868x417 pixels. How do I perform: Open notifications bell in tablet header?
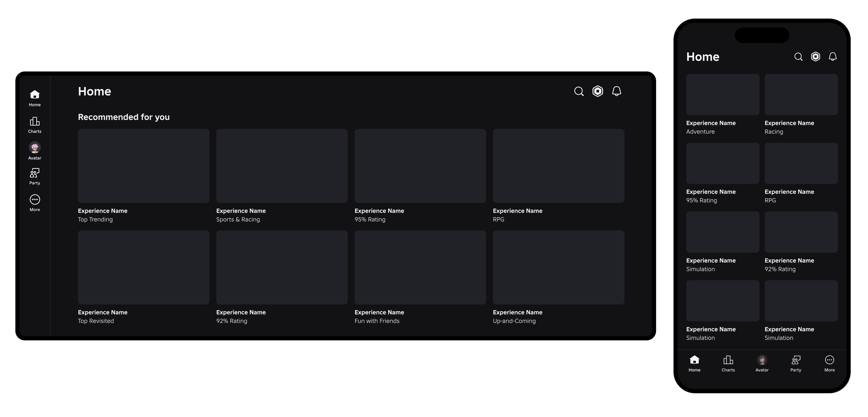[617, 91]
